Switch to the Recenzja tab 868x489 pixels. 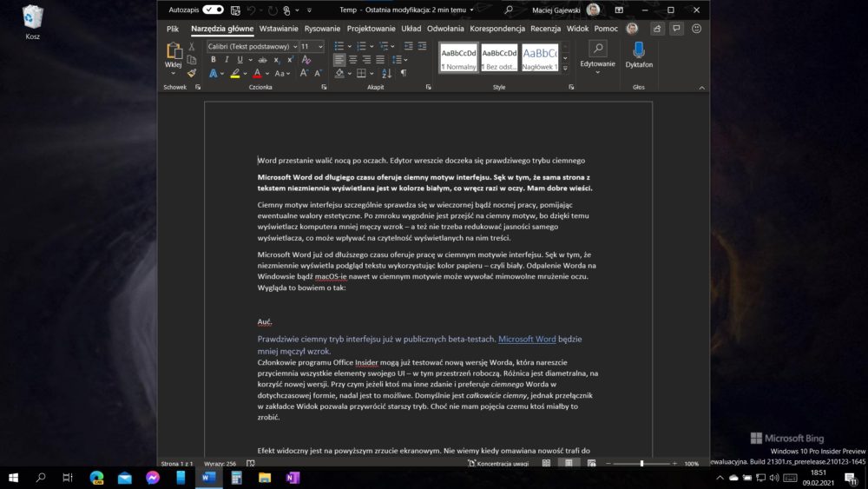(x=545, y=29)
